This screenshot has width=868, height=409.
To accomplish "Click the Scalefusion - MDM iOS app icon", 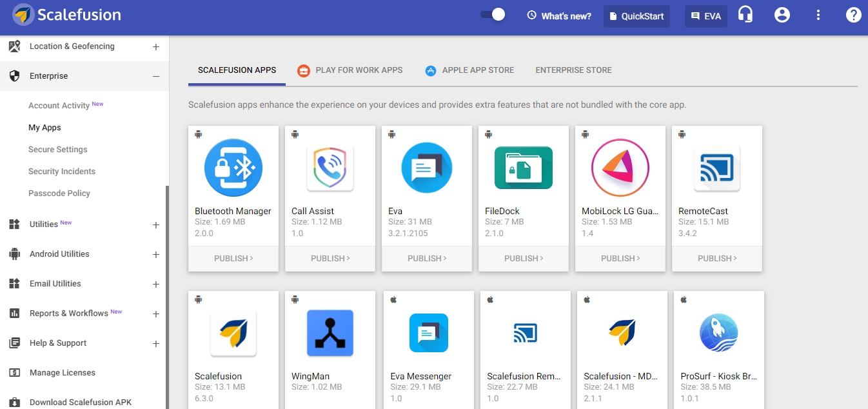I will tap(622, 333).
